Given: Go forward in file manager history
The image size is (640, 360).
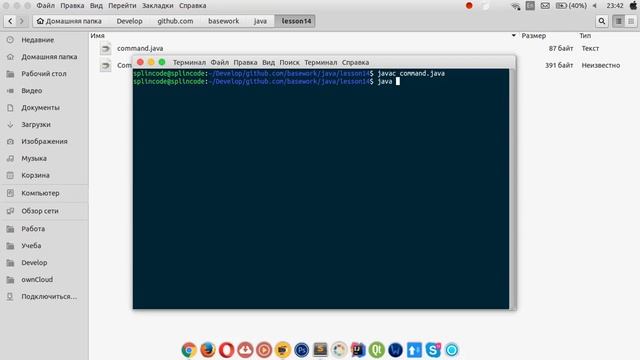Looking at the screenshot, I should [x=22, y=21].
